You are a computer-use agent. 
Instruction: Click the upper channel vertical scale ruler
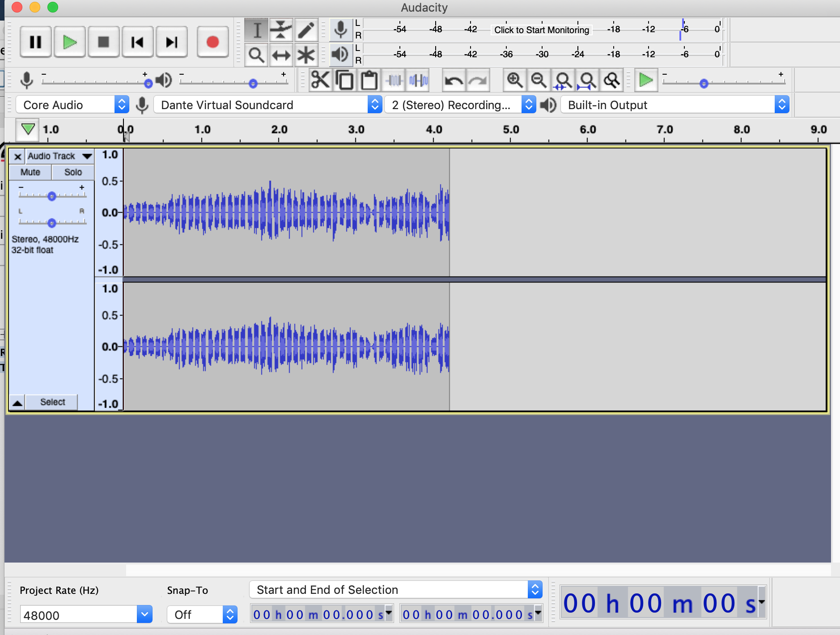[109, 212]
